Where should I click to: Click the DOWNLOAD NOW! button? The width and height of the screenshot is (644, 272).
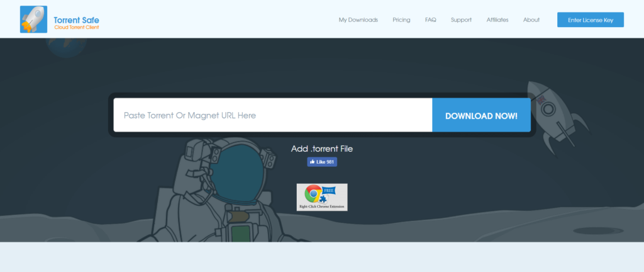click(x=481, y=115)
